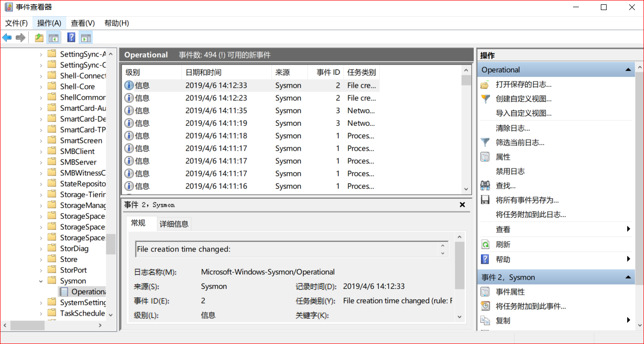The height and width of the screenshot is (344, 644).
Task: Collapse the Operational actions section
Action: (628, 70)
